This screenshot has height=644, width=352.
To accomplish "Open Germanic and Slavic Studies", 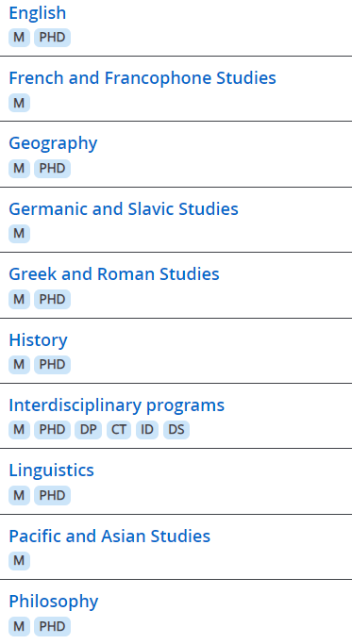I will (124, 209).
